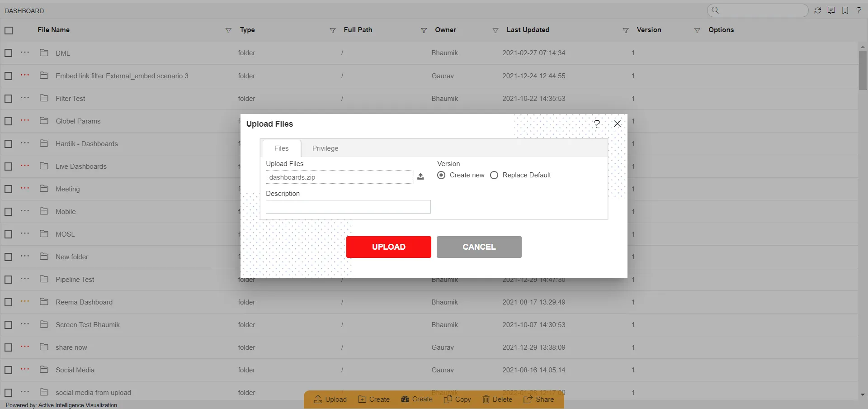Click the Social Media folder icon
Screen dimensions: 868x409
(44, 369)
